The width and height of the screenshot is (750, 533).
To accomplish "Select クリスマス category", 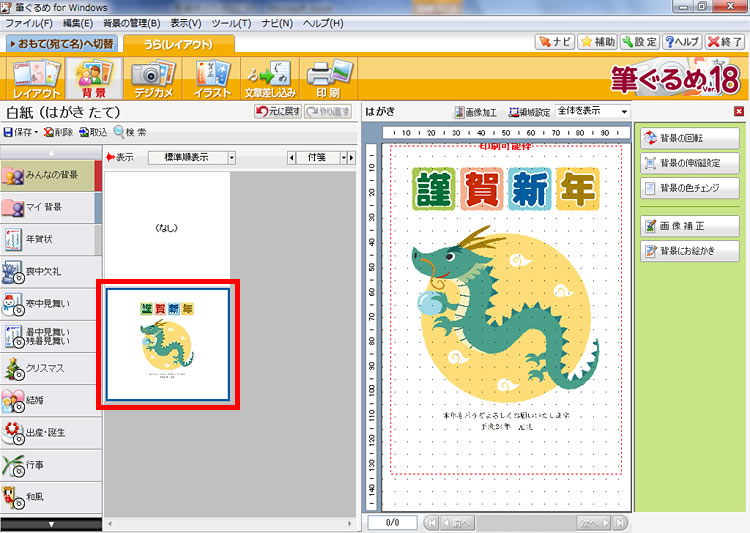I will pos(51,368).
